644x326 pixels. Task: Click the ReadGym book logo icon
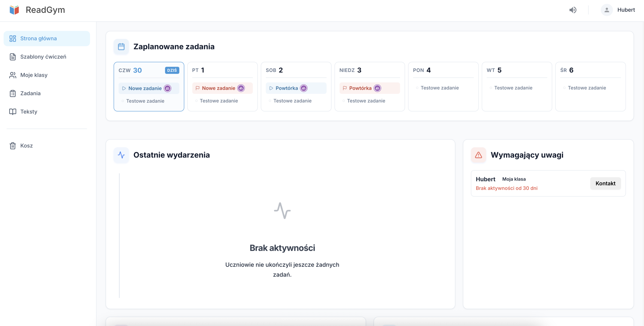pyautogui.click(x=14, y=10)
